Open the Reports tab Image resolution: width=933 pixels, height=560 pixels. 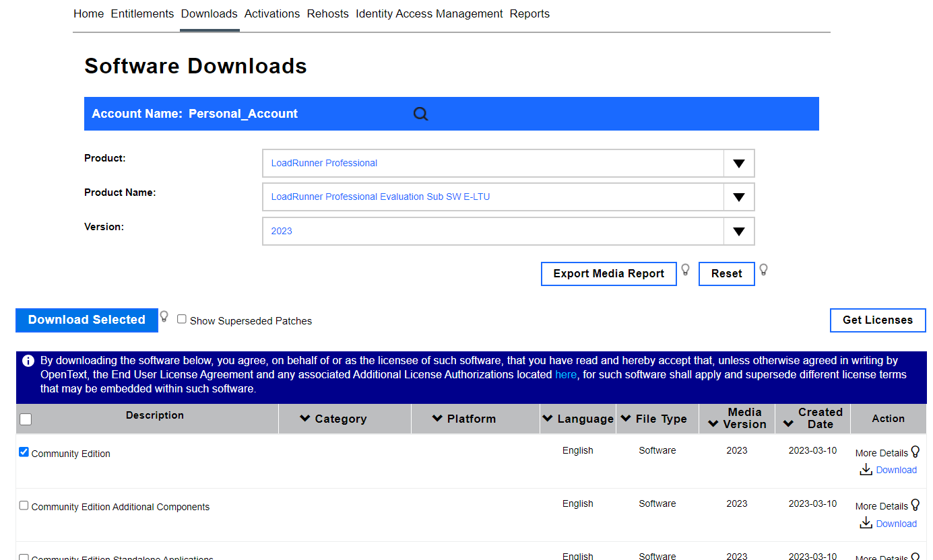tap(529, 13)
